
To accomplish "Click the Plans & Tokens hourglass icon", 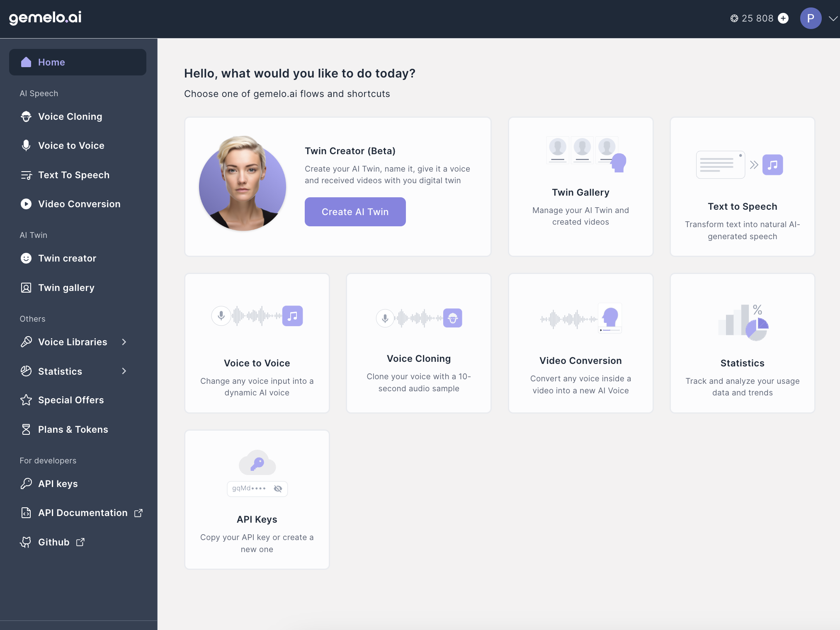I will click(x=26, y=429).
